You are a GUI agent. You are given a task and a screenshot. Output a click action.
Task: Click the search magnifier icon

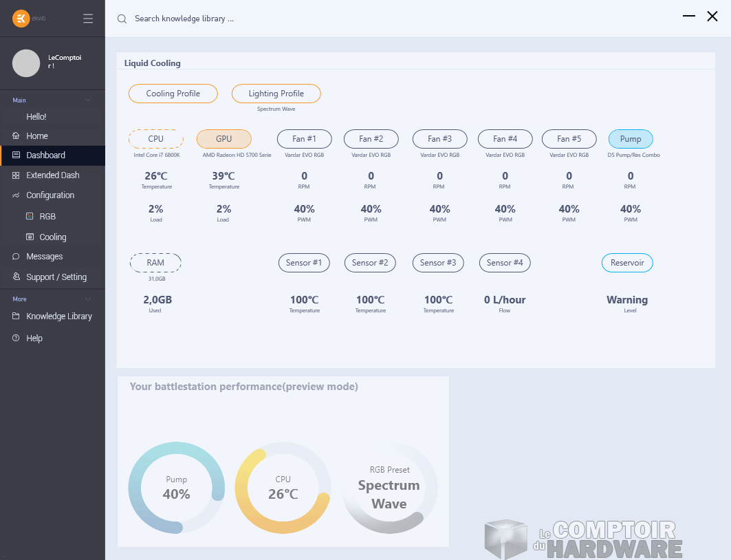tap(122, 19)
